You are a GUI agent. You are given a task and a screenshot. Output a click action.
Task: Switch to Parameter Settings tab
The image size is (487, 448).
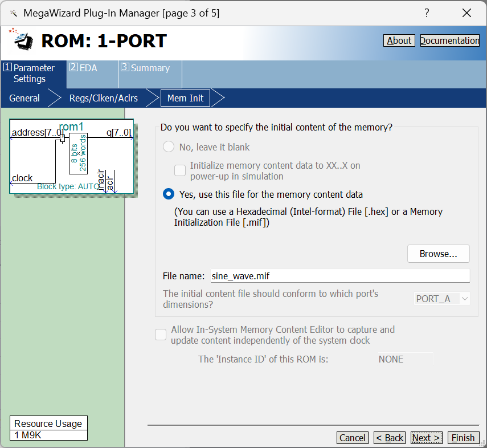[34, 74]
